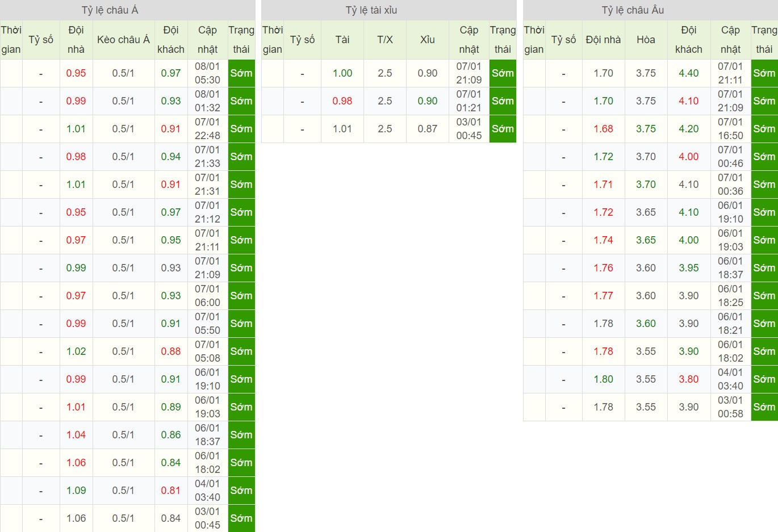Select the "Tỷ lệ tài xỉu" table title
This screenshot has width=778, height=532.
click(x=371, y=10)
